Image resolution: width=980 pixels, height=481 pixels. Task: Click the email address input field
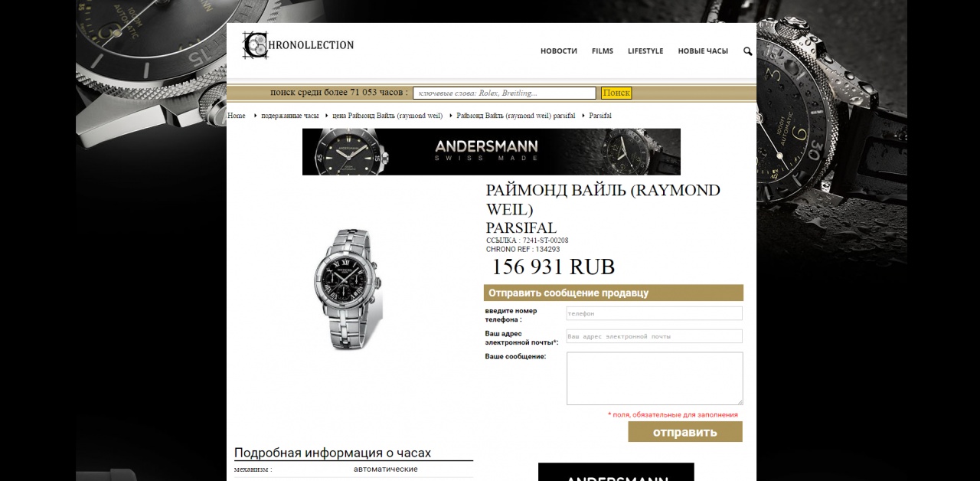pos(655,336)
